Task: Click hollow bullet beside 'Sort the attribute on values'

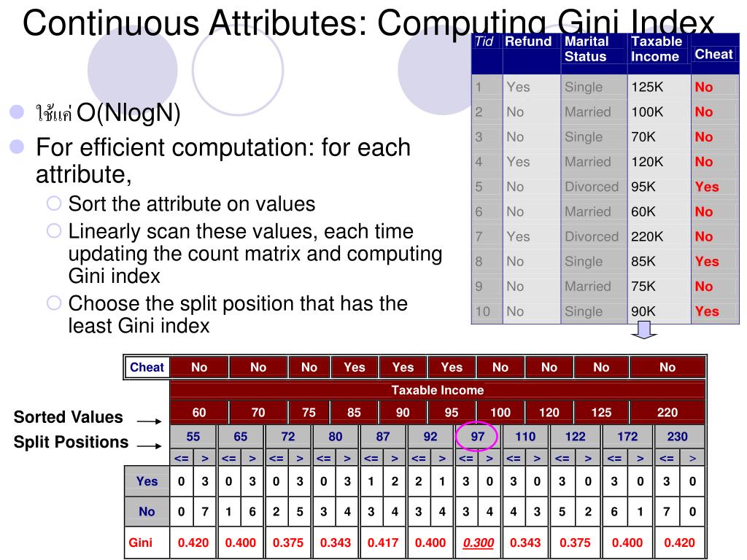Action: coord(55,204)
